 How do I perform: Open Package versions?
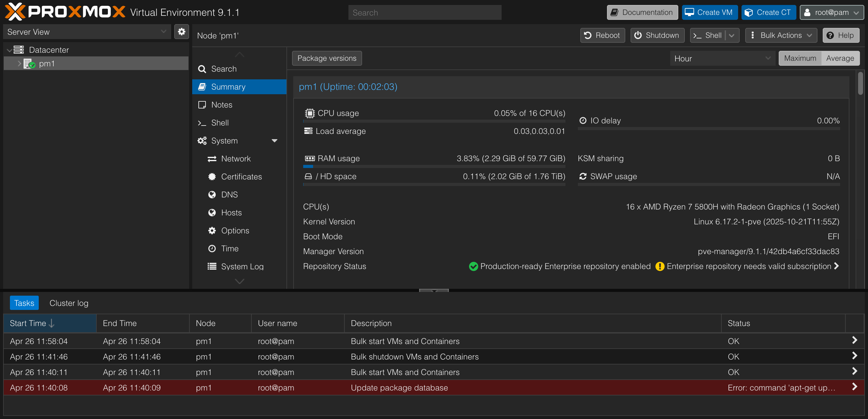tap(327, 58)
